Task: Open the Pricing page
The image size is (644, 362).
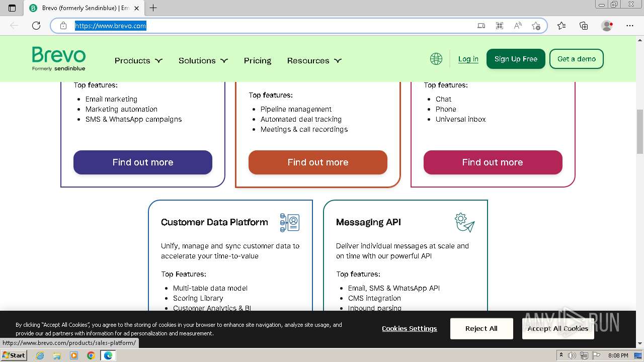Action: (x=258, y=60)
